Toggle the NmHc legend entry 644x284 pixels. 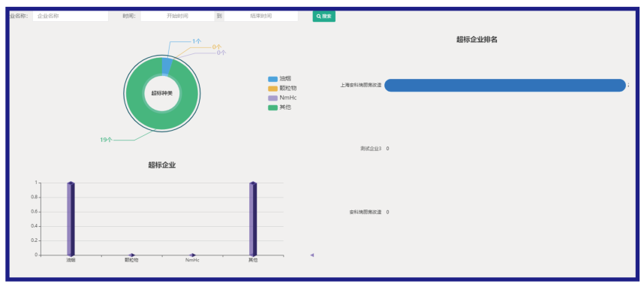pyautogui.click(x=282, y=98)
